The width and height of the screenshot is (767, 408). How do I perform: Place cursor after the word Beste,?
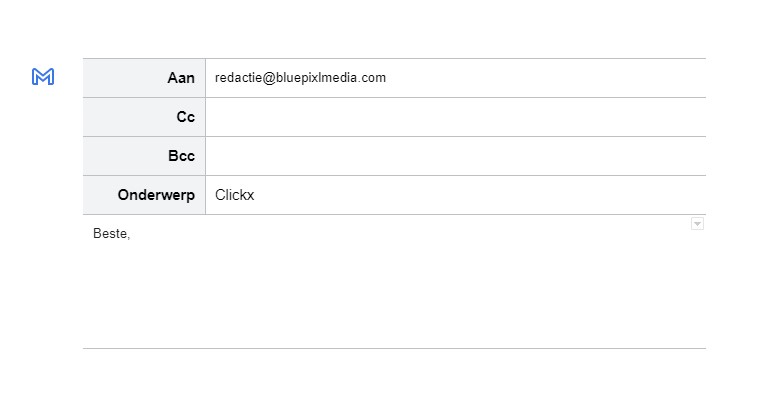coord(131,234)
